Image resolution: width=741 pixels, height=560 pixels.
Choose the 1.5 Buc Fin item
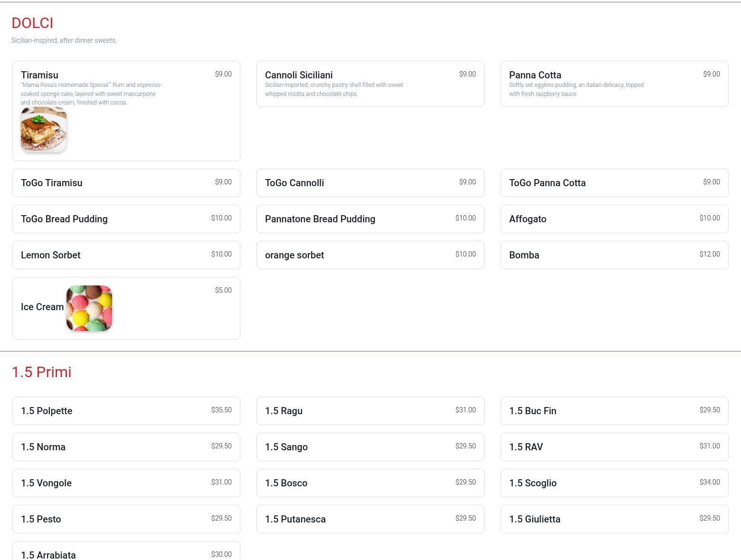coord(614,411)
